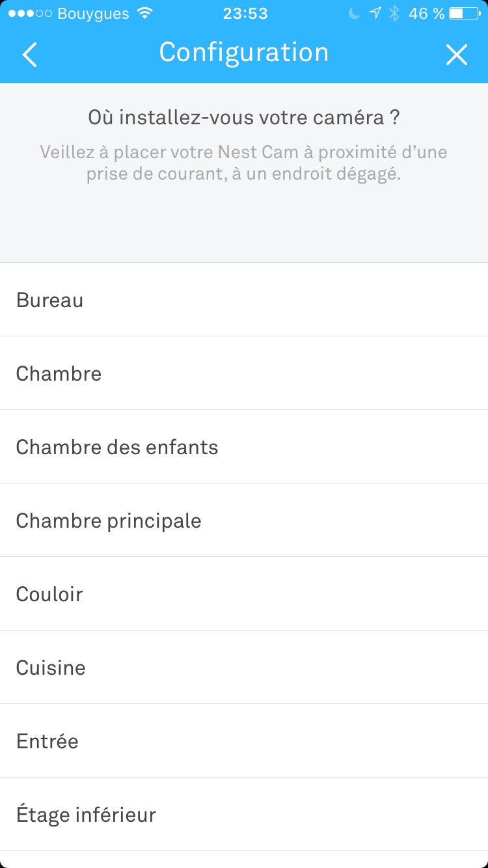Tap the Bouygues carrier label

click(x=93, y=14)
